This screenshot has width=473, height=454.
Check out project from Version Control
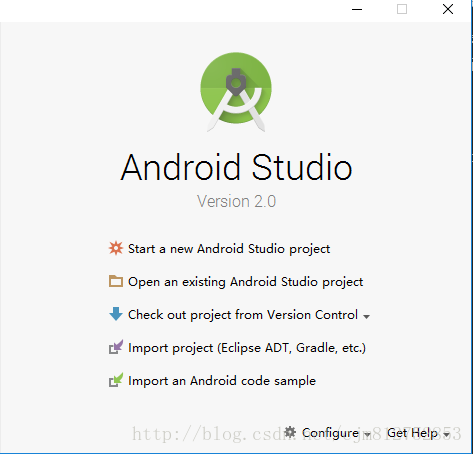click(243, 315)
